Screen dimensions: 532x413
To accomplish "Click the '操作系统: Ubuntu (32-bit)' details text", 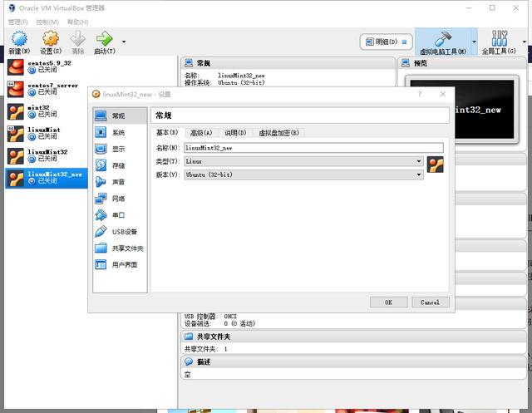I will [224, 82].
